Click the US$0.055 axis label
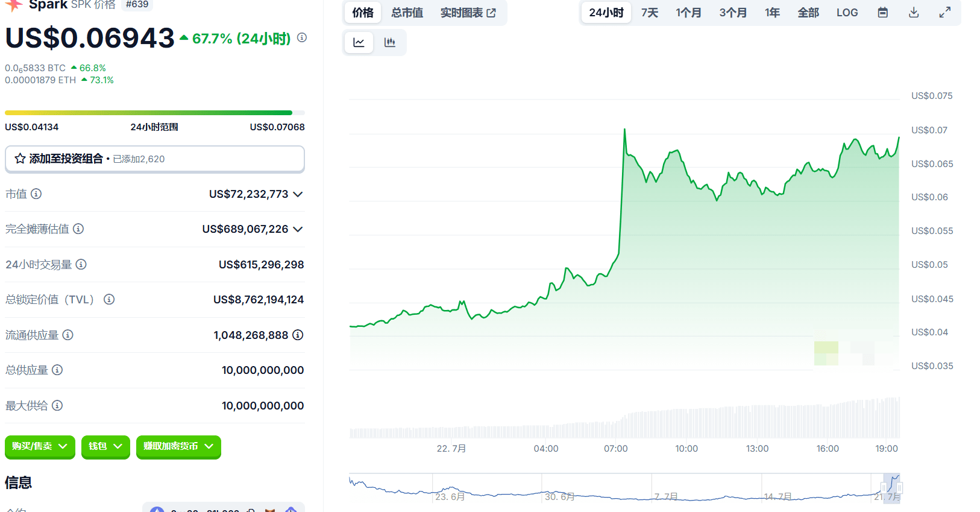Image resolution: width=980 pixels, height=512 pixels. pyautogui.click(x=932, y=231)
